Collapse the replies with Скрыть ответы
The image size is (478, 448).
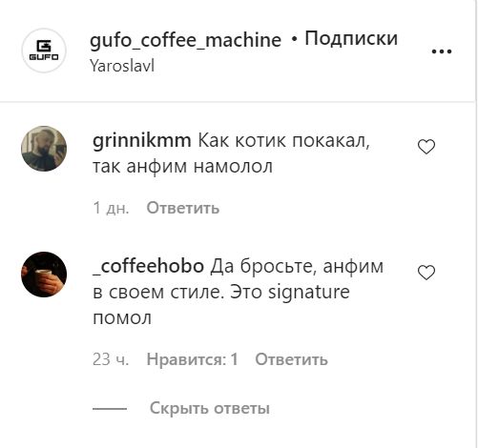coord(210,408)
